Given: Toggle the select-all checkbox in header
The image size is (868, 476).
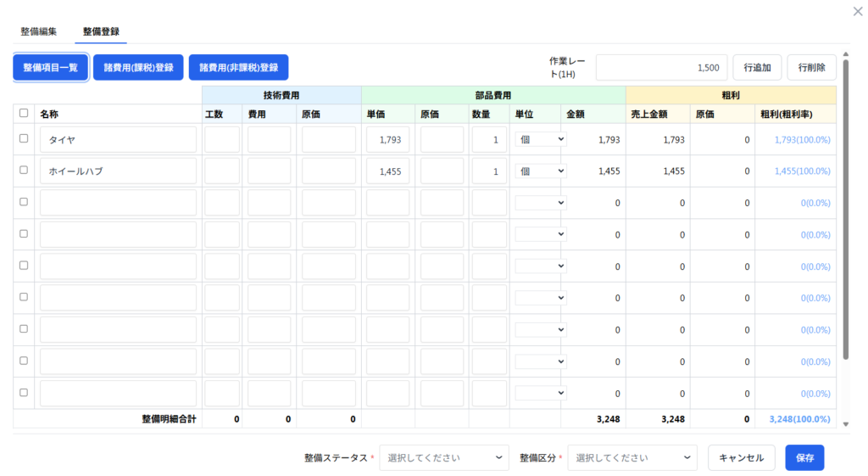Looking at the screenshot, I should point(24,113).
